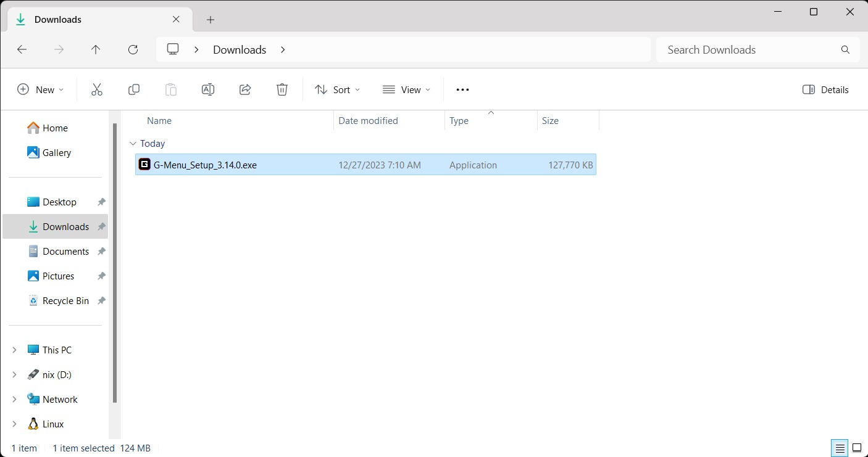
Task: Click chevron before Downloads in address bar
Action: pyautogui.click(x=196, y=49)
